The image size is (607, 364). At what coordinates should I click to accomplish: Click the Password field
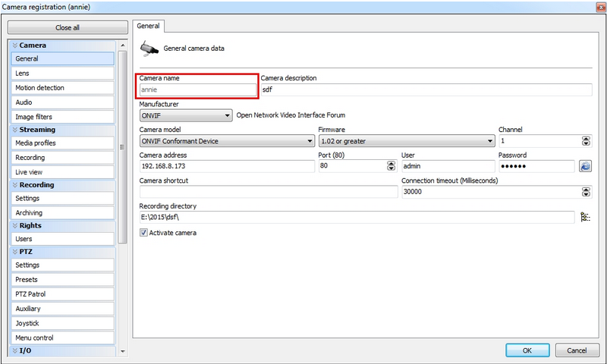(x=536, y=166)
